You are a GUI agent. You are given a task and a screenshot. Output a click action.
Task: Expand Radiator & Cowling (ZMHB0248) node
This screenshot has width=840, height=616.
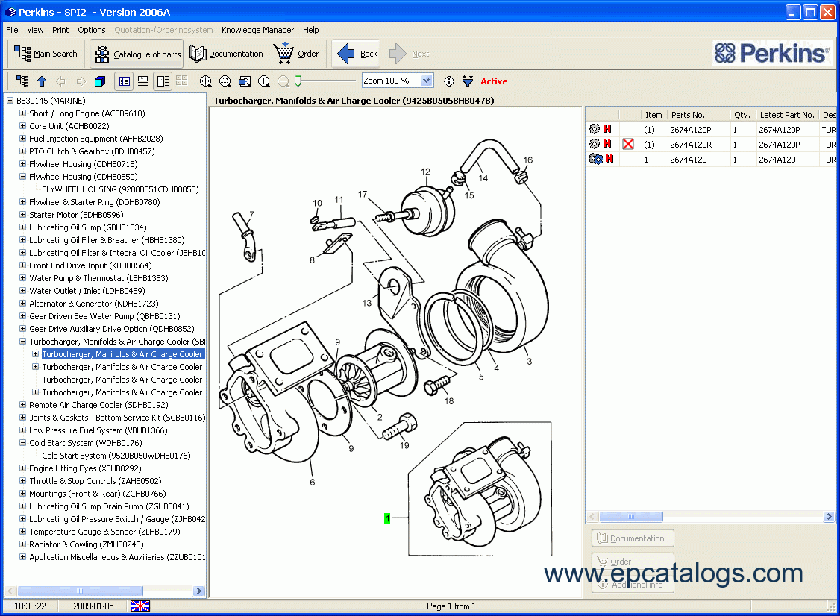coord(22,544)
